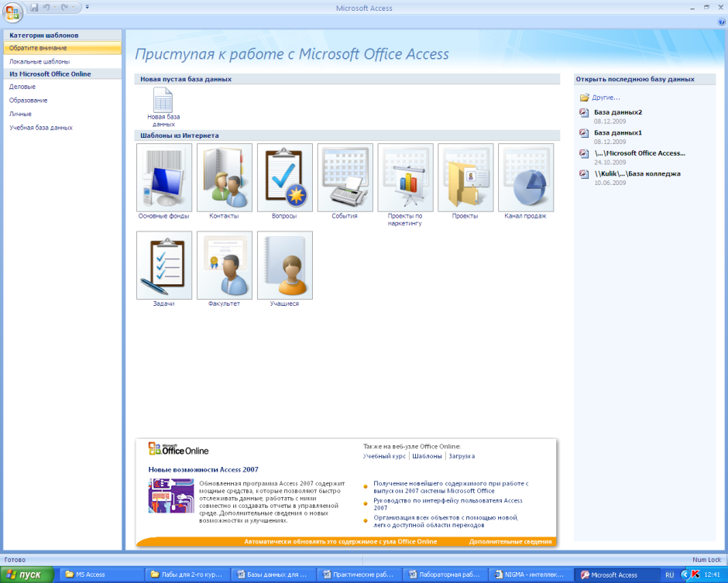The width and height of the screenshot is (728, 583).
Task: Click the Redo icon in quick access toolbar
Action: [x=64, y=7]
